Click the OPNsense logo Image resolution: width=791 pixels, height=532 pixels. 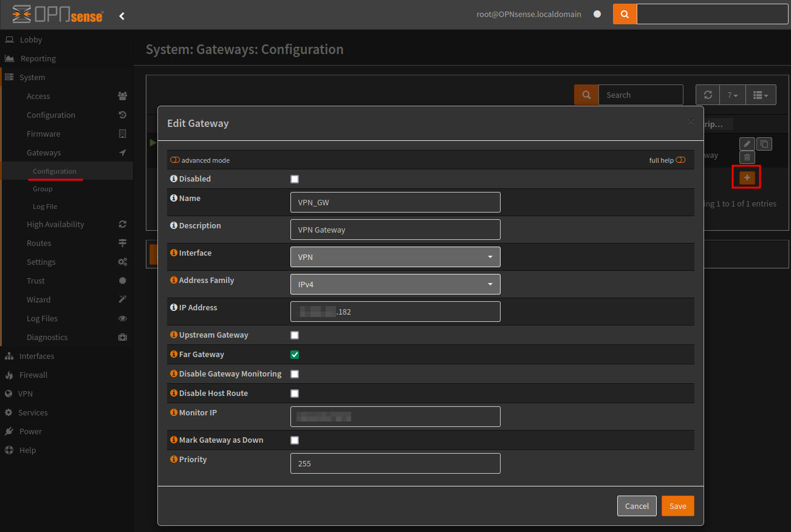point(58,15)
